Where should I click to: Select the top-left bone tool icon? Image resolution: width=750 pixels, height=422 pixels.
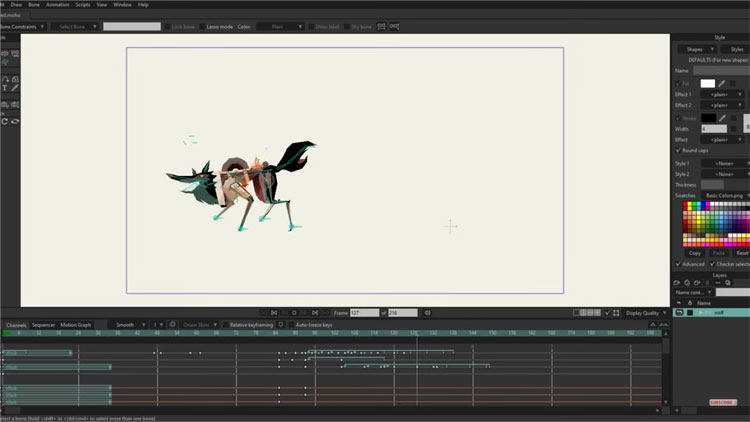5,53
